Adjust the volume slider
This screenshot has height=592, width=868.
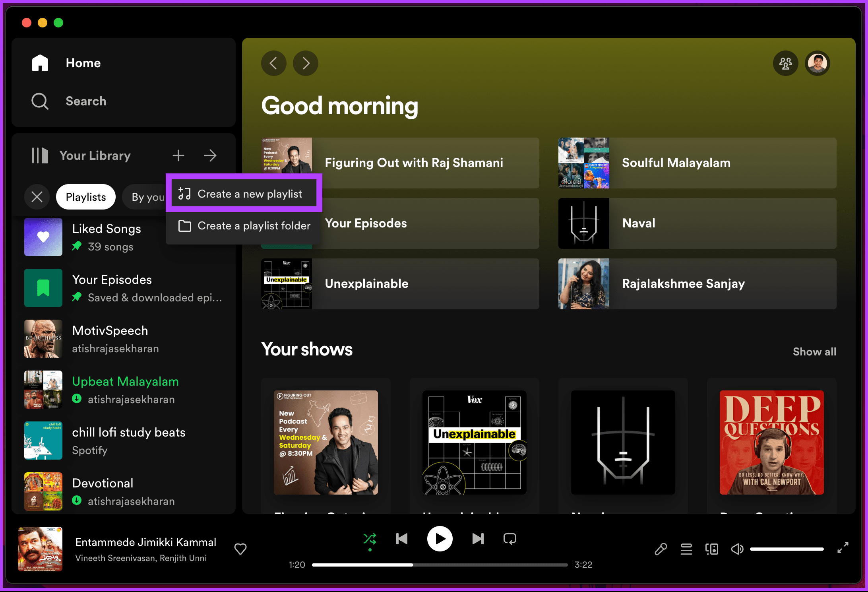787,549
